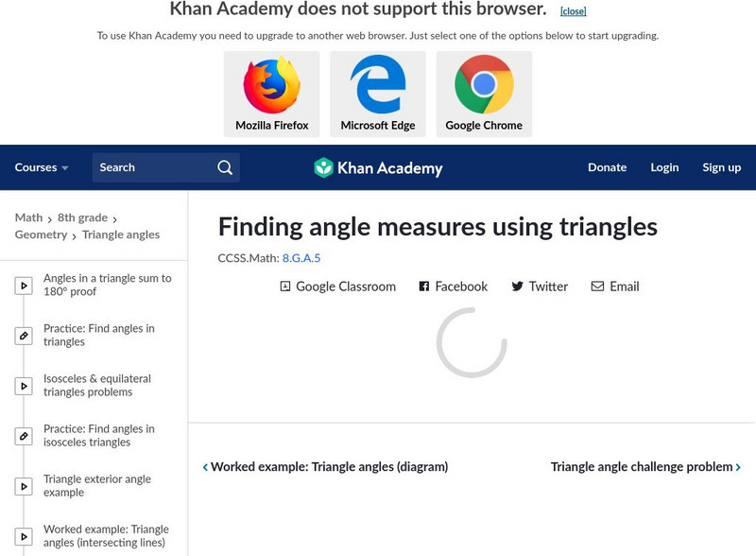The width and height of the screenshot is (756, 556).
Task: Close the unsupported browser banner
Action: (x=573, y=11)
